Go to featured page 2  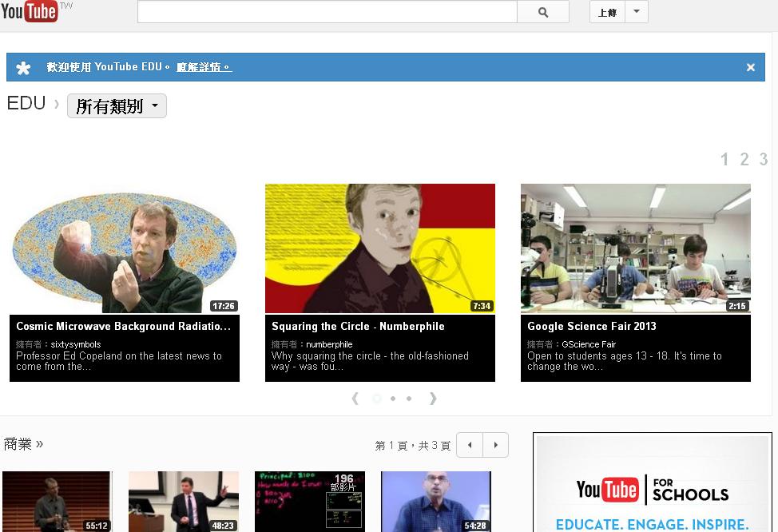[x=744, y=159]
